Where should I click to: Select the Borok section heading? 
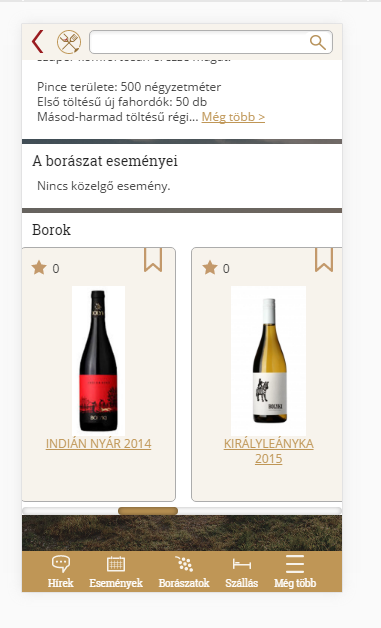[x=51, y=230]
